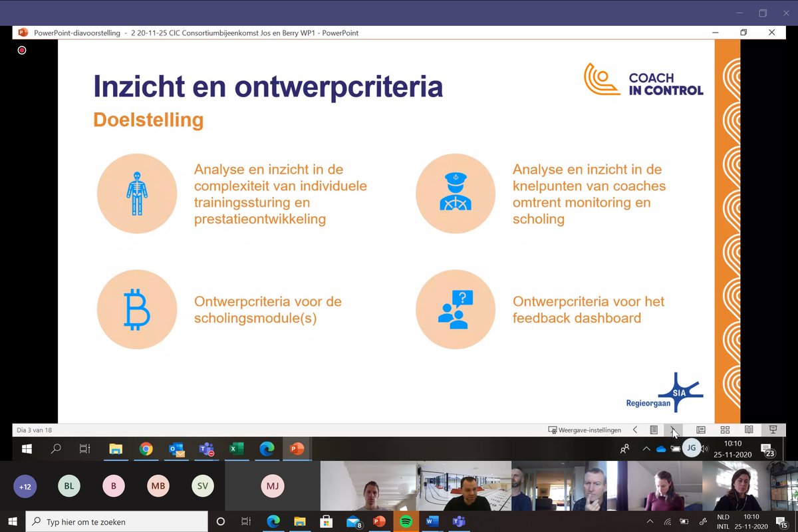Open Spotify on local taskbar
Viewport: 798px width, 532px height.
(x=406, y=521)
